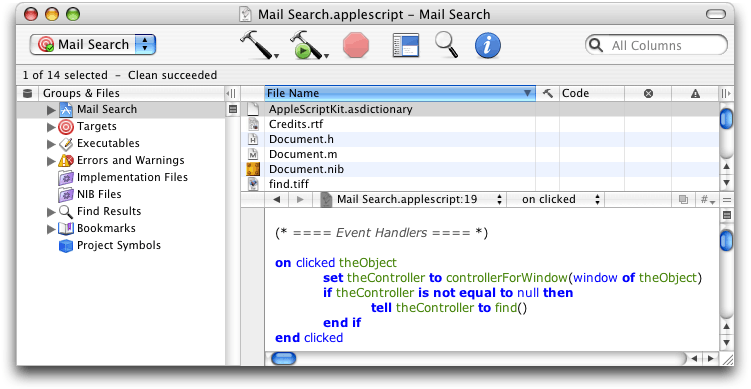Click the toolbar toggle pill button in title bar
The image size is (751, 389).
[716, 14]
